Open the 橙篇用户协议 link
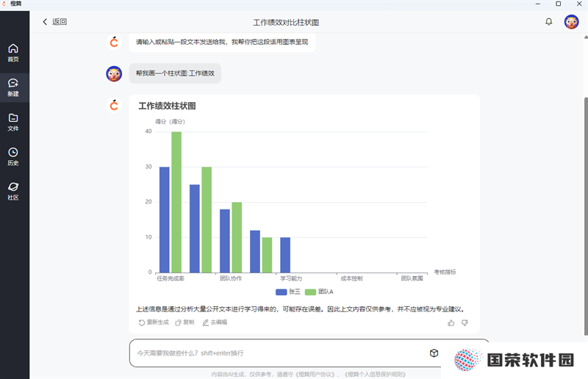 pos(315,374)
